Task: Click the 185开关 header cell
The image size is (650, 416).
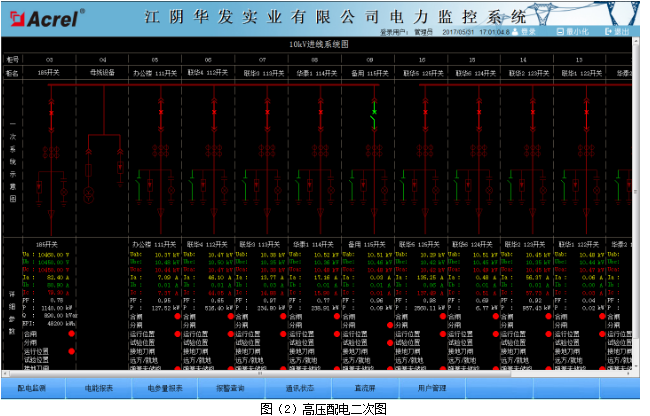Action: pos(49,73)
